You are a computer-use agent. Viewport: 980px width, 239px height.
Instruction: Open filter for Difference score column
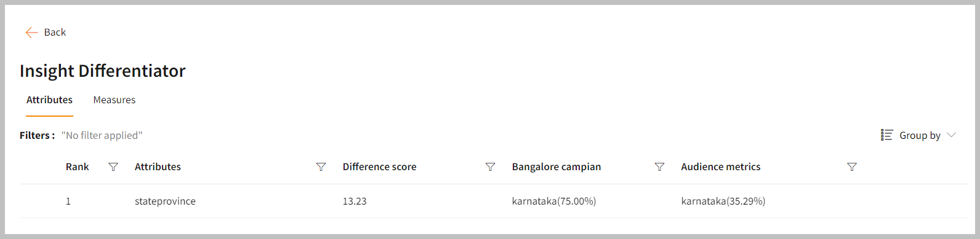[490, 167]
